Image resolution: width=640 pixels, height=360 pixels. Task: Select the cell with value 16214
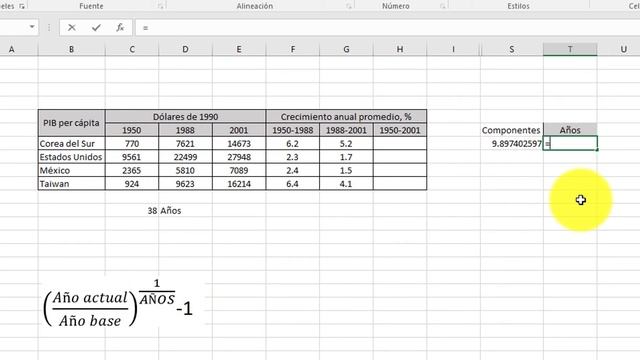pyautogui.click(x=239, y=184)
